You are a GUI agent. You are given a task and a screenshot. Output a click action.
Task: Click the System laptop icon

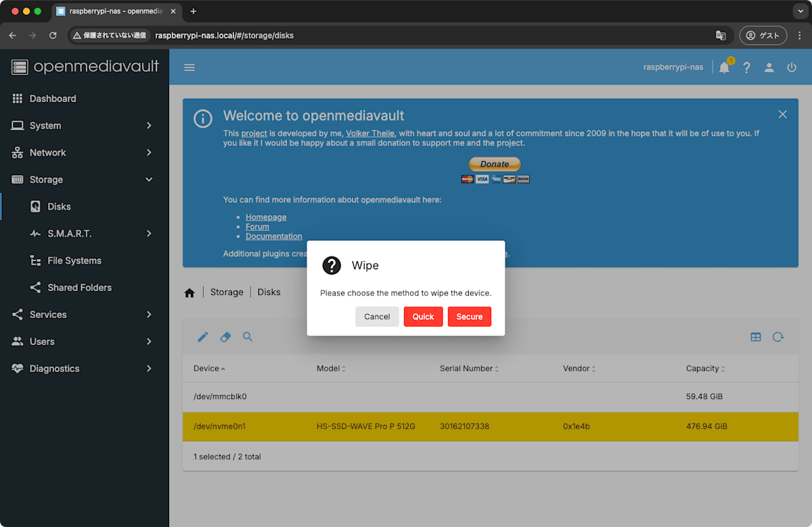click(x=18, y=126)
